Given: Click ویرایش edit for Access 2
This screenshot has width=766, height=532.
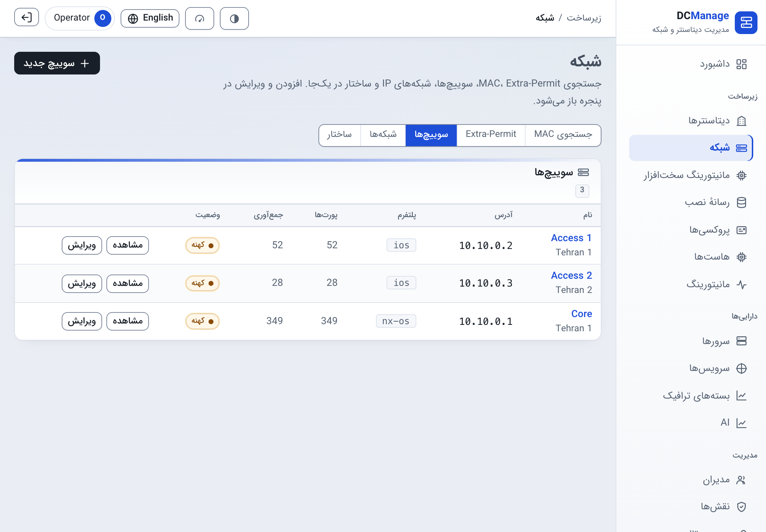Looking at the screenshot, I should 82,283.
